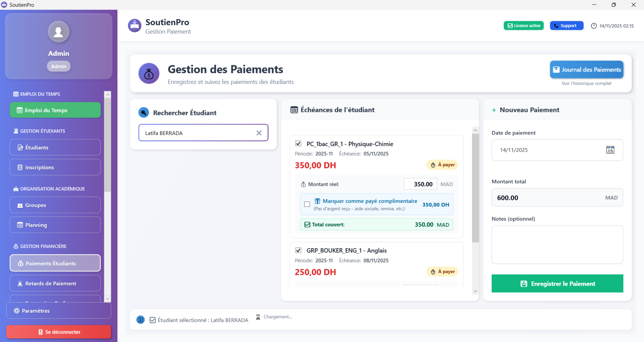Viewport: 644px width, 342px height.
Task: Enable Marquer comme payé complimentaire option
Action: tap(307, 204)
